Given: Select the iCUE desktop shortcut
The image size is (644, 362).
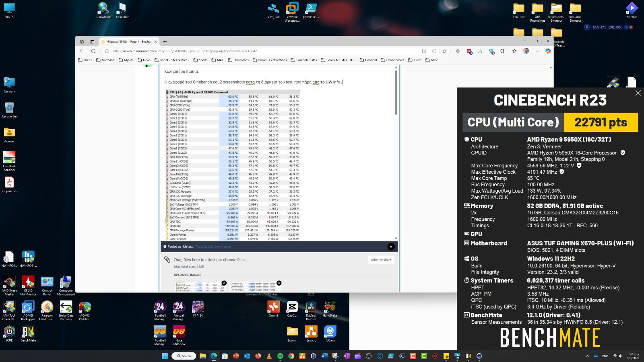Looking at the screenshot, I should click(9, 334).
